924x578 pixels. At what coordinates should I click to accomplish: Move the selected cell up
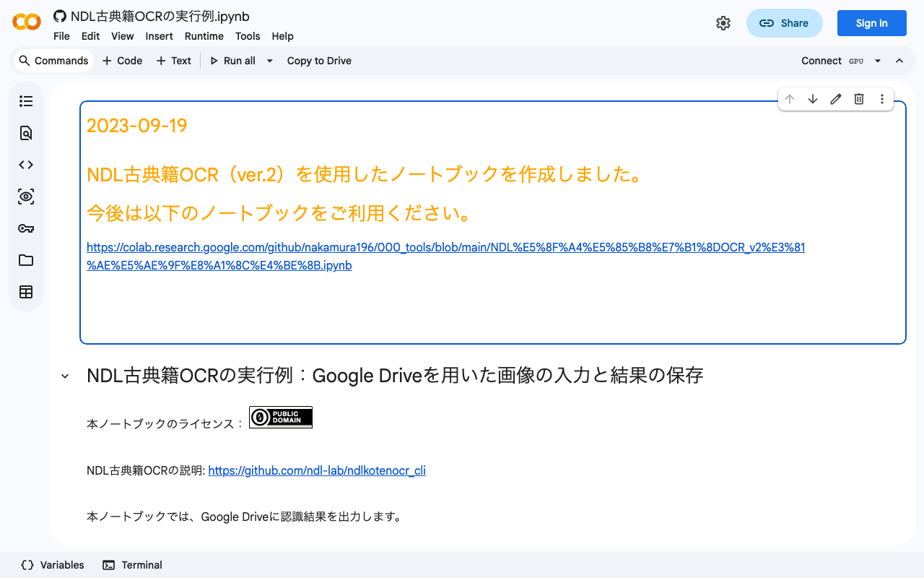coord(790,99)
